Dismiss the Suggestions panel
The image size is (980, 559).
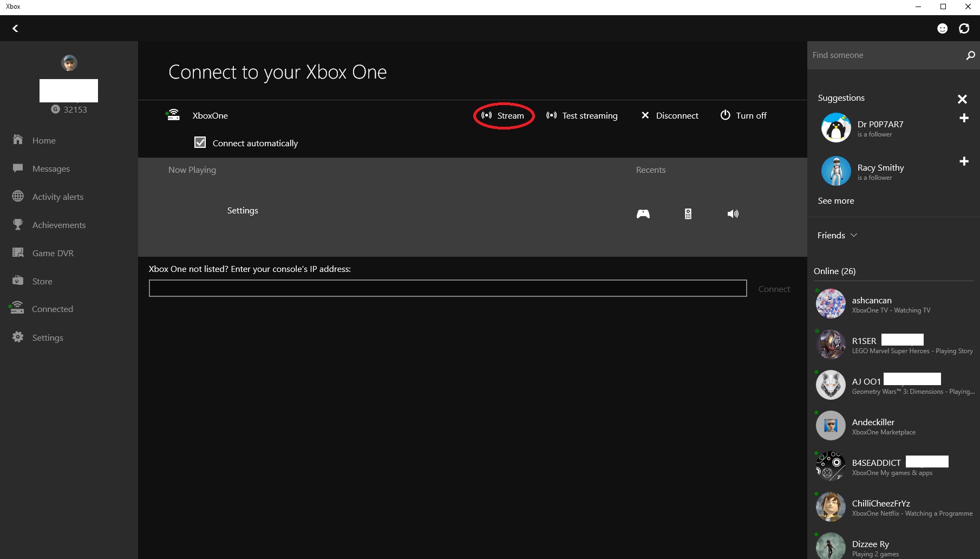pos(962,99)
